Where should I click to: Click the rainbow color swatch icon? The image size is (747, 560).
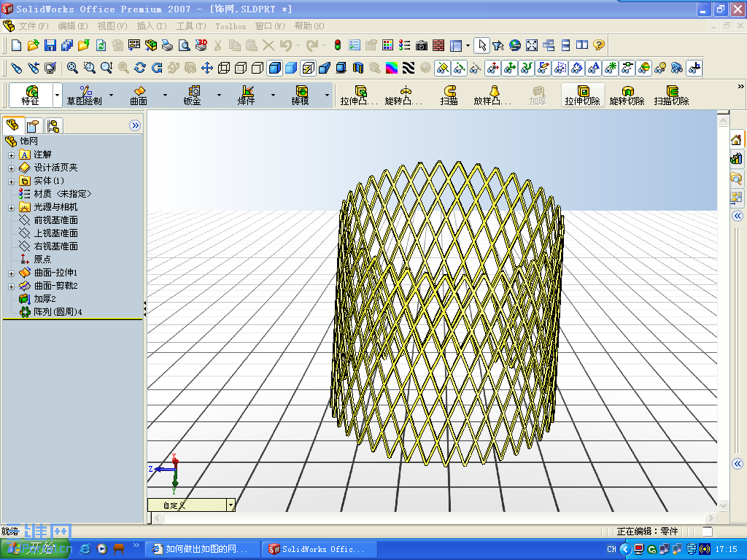coord(392,69)
